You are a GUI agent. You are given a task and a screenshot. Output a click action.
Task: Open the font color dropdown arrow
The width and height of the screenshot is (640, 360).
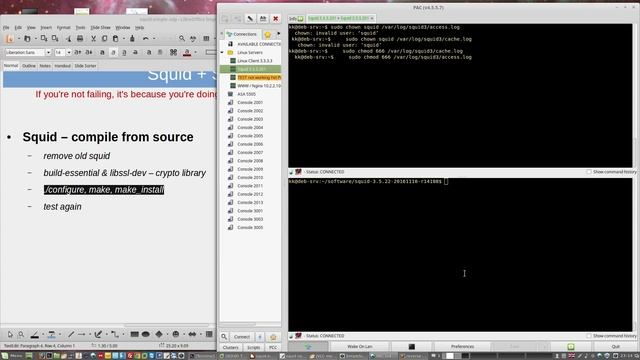[195, 52]
